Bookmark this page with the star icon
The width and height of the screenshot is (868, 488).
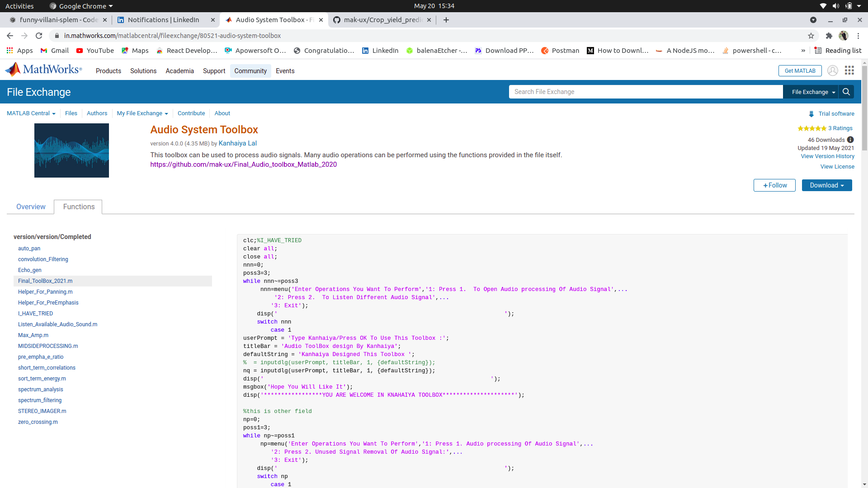tap(811, 36)
